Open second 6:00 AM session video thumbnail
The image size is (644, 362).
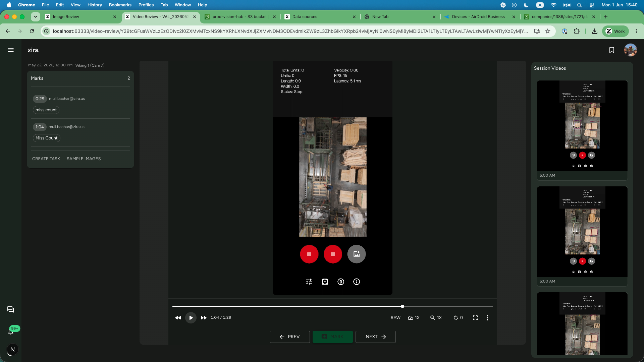(582, 232)
